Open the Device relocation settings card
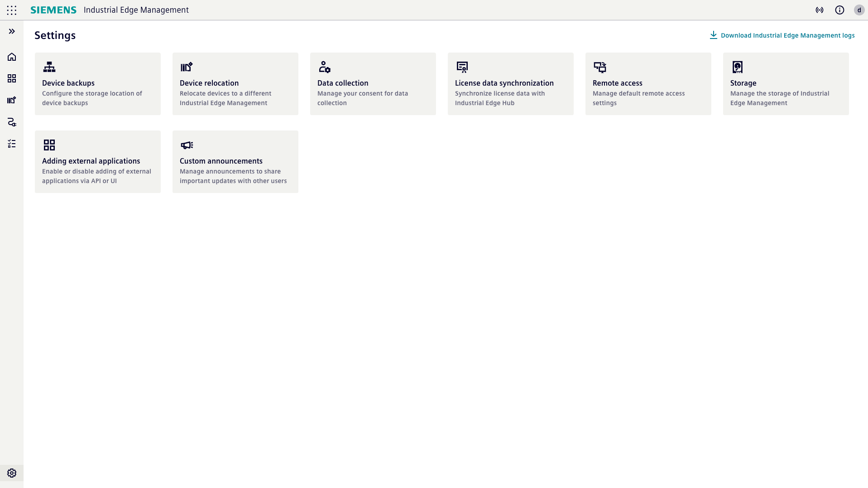 point(235,84)
